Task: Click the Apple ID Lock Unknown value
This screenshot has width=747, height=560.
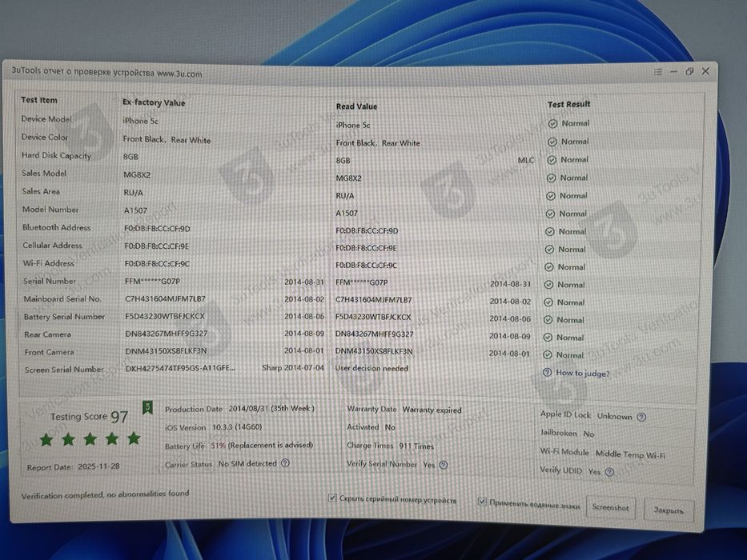Action: (614, 416)
